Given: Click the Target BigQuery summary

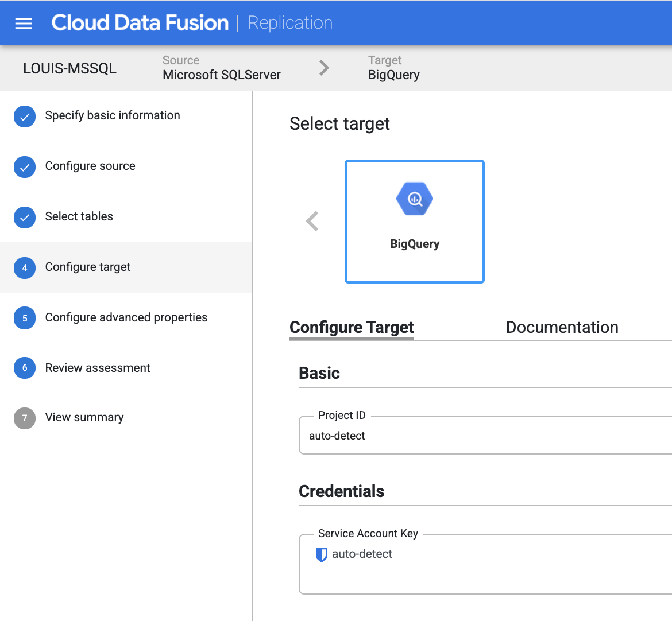Looking at the screenshot, I should pyautogui.click(x=394, y=68).
